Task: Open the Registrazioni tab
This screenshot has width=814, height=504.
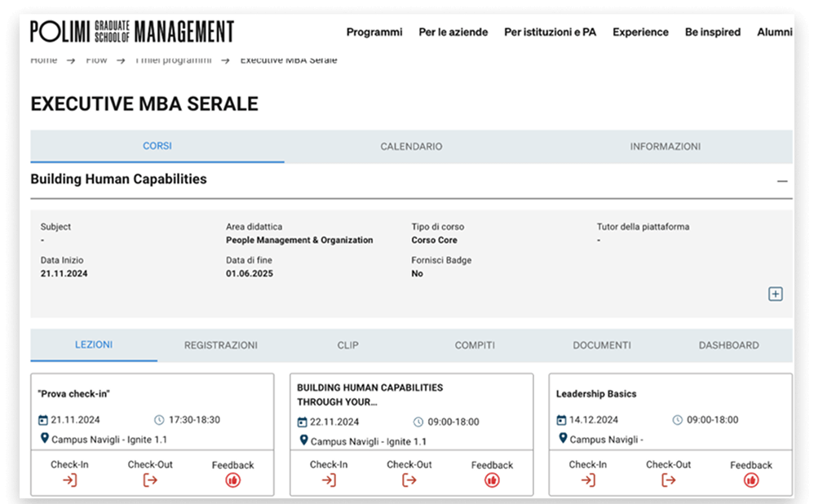Action: (220, 345)
